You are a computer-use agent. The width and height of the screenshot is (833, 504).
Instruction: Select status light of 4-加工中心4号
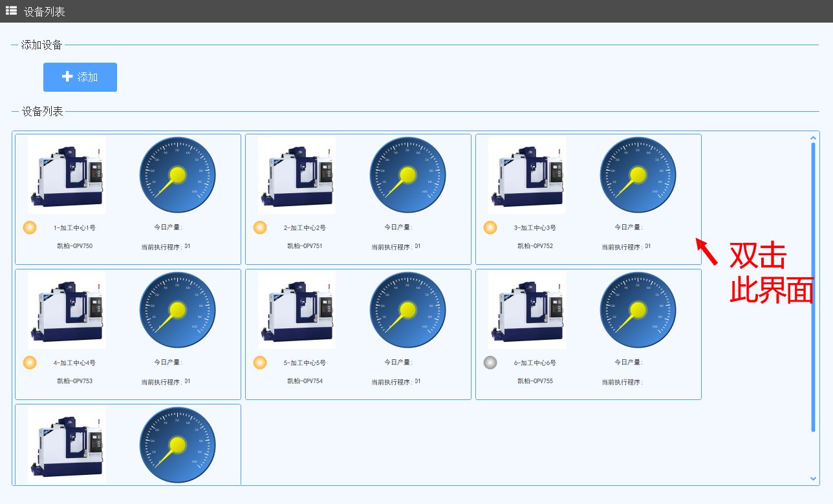(x=30, y=362)
